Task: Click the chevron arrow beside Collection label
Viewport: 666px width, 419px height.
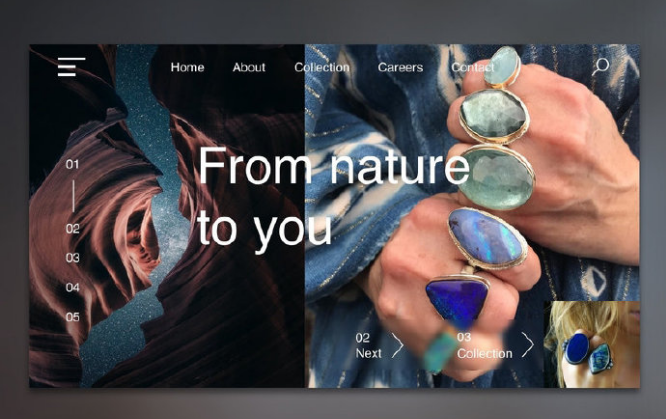Action: 528,345
